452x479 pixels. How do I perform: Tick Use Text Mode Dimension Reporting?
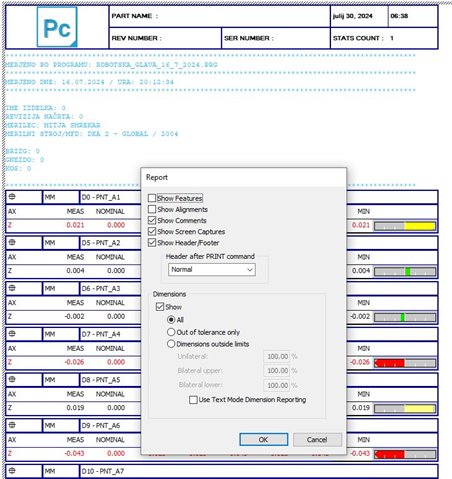[193, 400]
